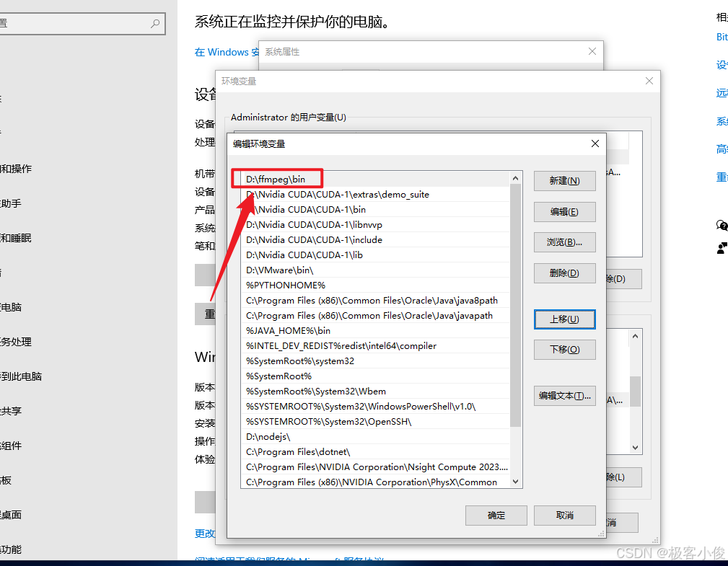Click the 新建(N) button
728x566 pixels.
(564, 181)
